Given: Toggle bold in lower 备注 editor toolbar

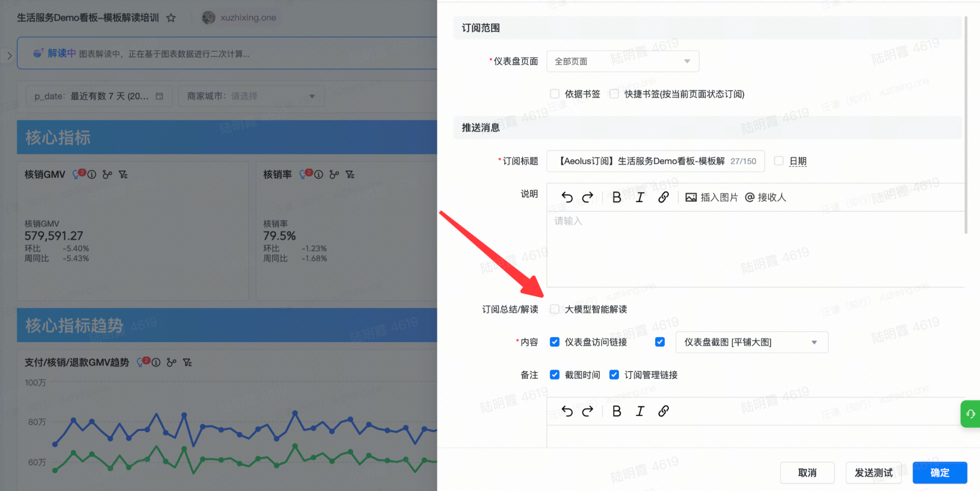Looking at the screenshot, I should [616, 411].
